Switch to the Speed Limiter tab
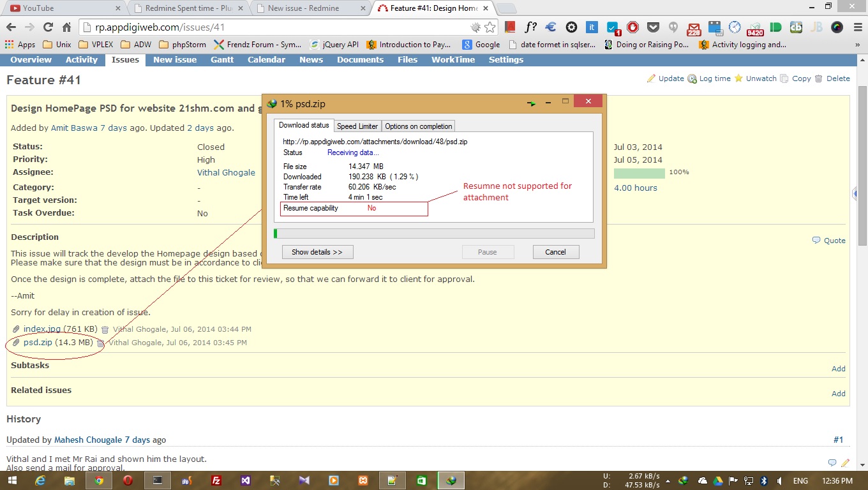 tap(357, 126)
